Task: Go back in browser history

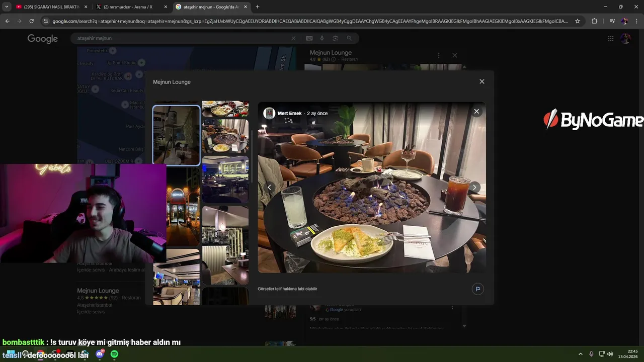Action: pyautogui.click(x=7, y=21)
